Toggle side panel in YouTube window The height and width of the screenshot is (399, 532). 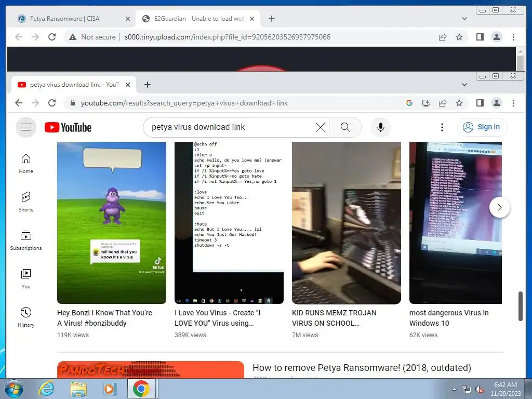pyautogui.click(x=480, y=103)
